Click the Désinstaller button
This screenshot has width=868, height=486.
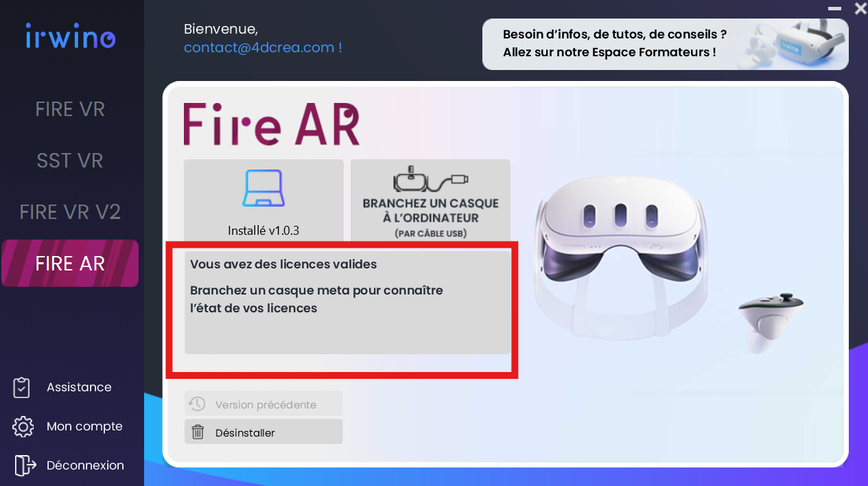click(x=263, y=432)
